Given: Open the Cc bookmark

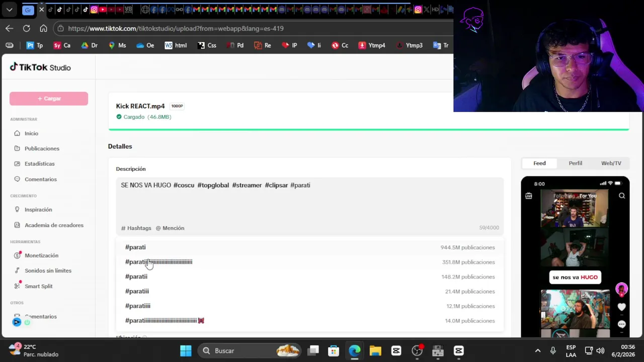Looking at the screenshot, I should tap(340, 45).
